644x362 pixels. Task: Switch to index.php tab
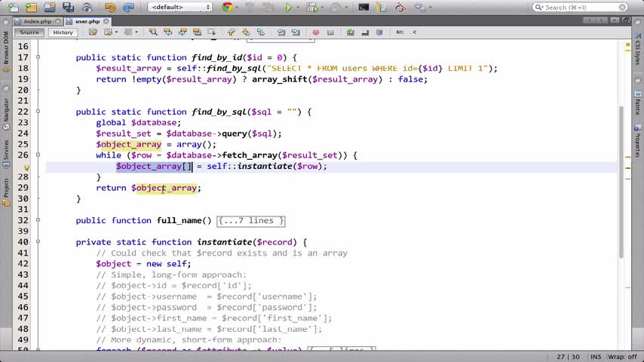38,21
